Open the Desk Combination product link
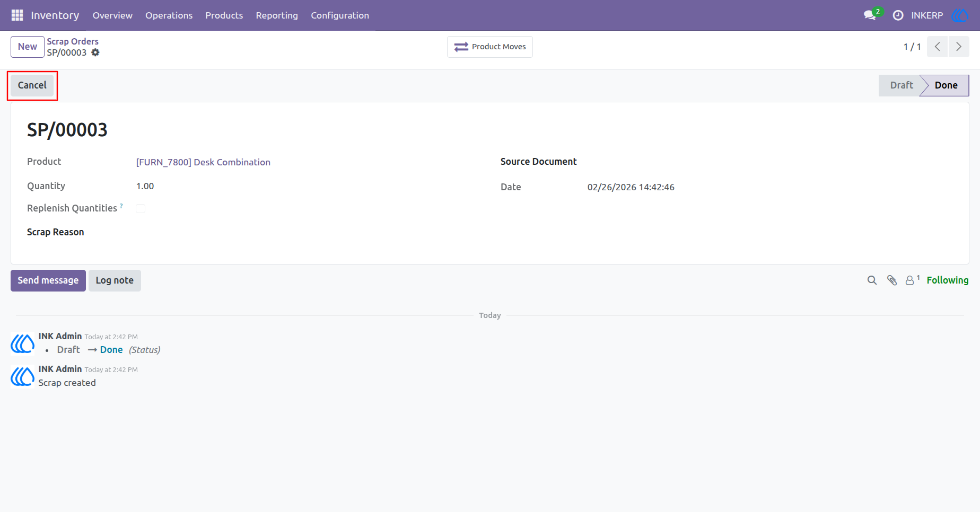This screenshot has height=512, width=980. 203,162
